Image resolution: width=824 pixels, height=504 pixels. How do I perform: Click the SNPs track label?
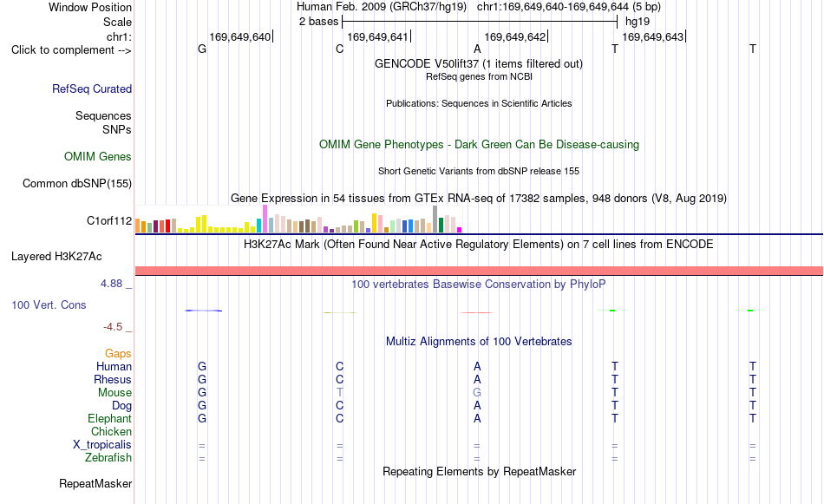coord(117,129)
